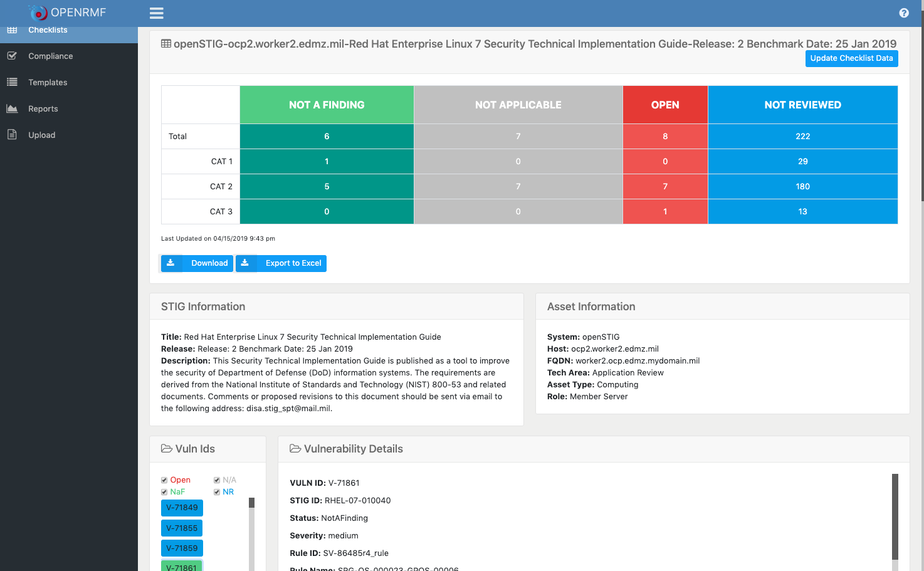Click the CAT 3 row label
This screenshot has width=924, height=571.
click(x=221, y=211)
